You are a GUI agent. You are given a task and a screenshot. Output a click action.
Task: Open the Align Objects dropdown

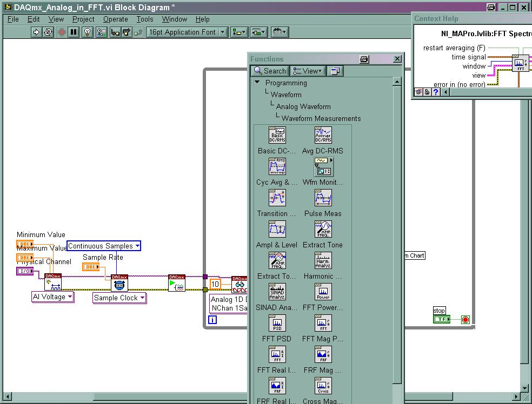tap(239, 32)
